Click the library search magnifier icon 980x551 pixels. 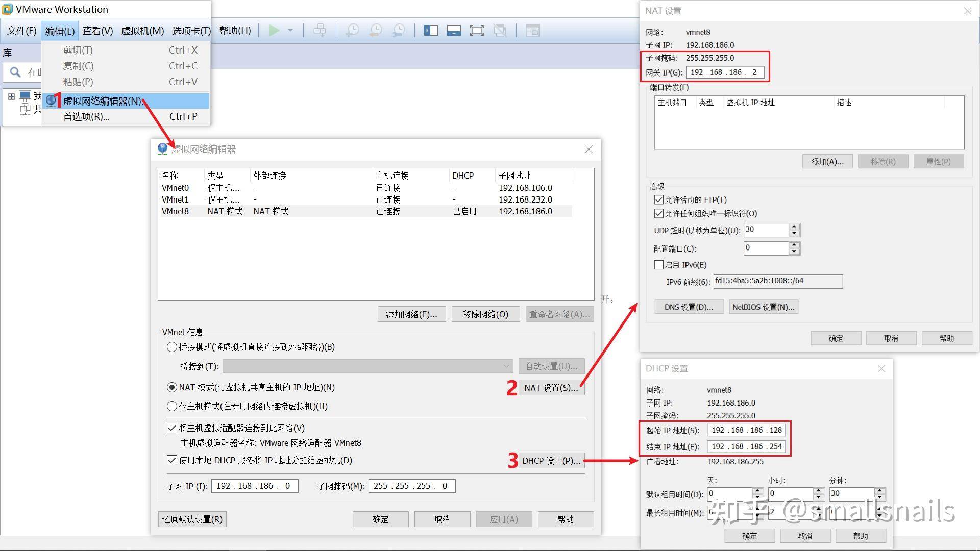click(16, 72)
